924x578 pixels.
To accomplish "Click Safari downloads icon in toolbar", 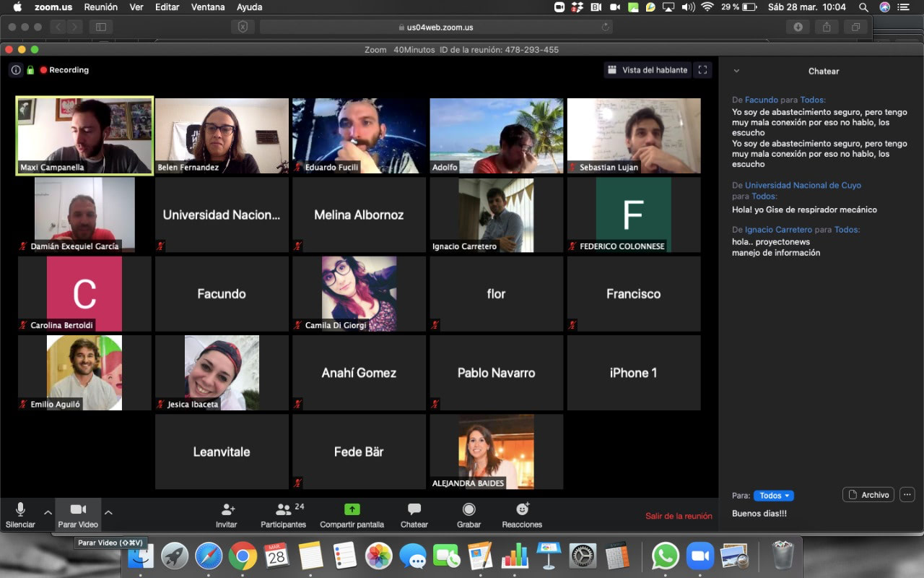I will pyautogui.click(x=798, y=27).
